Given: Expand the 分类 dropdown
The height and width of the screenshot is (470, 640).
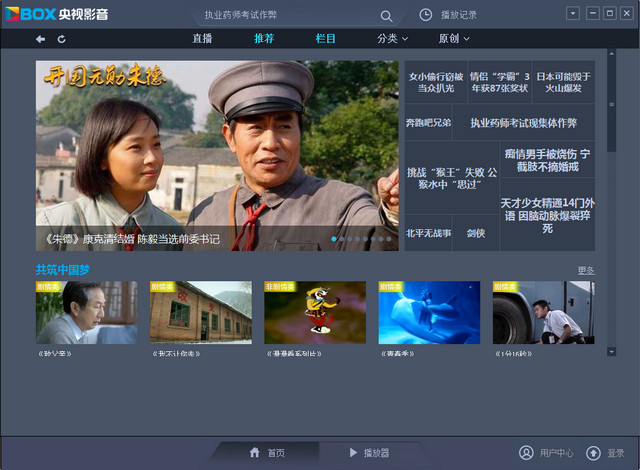Looking at the screenshot, I should 392,39.
